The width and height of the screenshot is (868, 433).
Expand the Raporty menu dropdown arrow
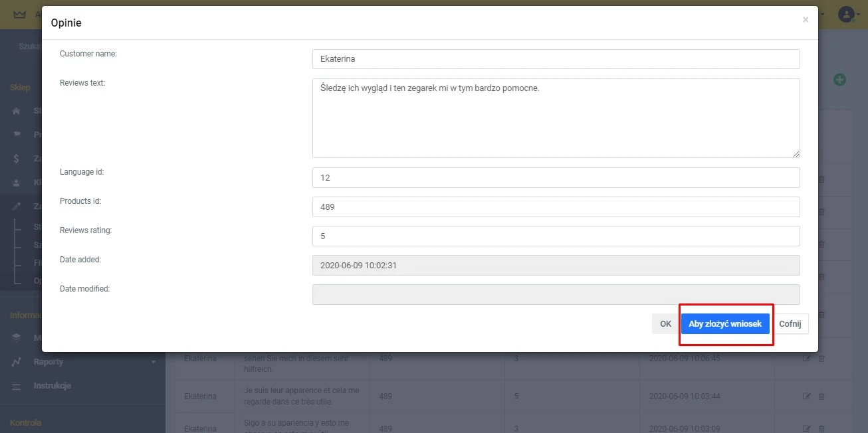point(154,362)
